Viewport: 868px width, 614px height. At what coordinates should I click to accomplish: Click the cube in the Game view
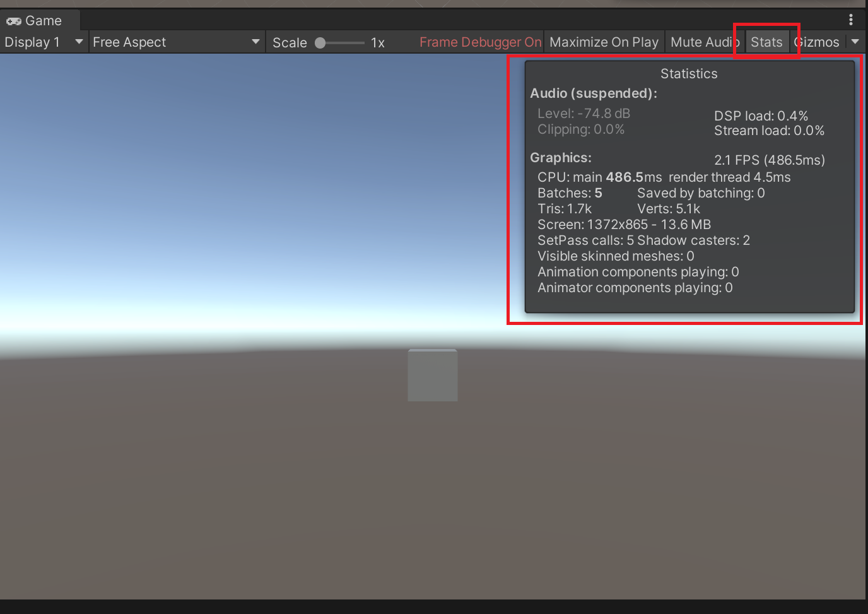[432, 375]
